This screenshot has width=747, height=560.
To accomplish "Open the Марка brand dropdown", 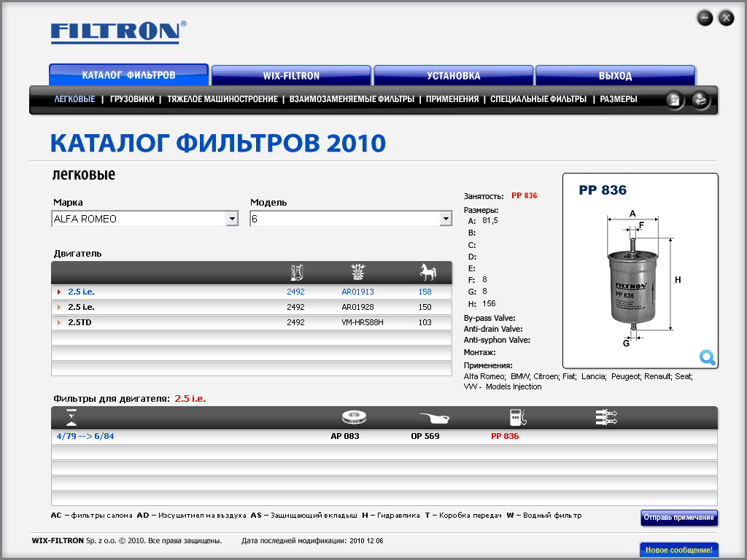I will pyautogui.click(x=232, y=219).
